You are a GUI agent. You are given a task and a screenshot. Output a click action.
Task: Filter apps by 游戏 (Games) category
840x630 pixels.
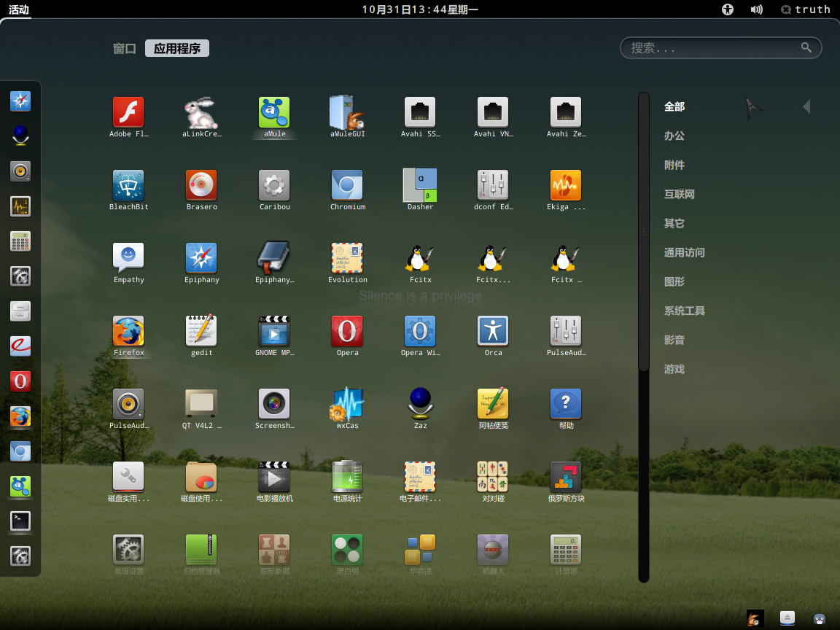(x=674, y=369)
